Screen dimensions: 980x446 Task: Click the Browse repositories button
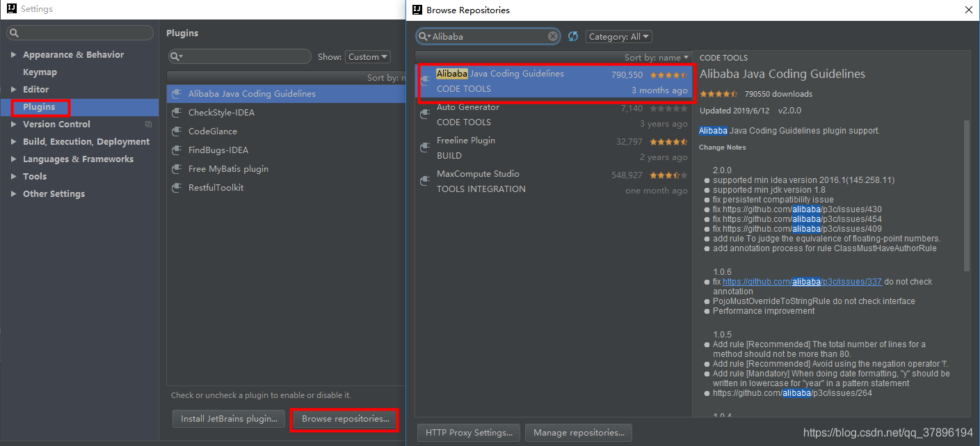(x=344, y=420)
